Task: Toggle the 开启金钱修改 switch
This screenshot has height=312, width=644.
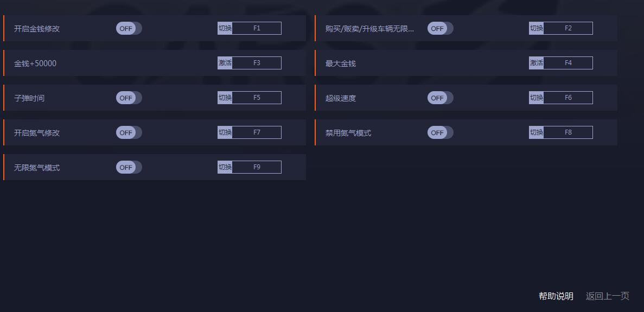Action: coord(129,28)
